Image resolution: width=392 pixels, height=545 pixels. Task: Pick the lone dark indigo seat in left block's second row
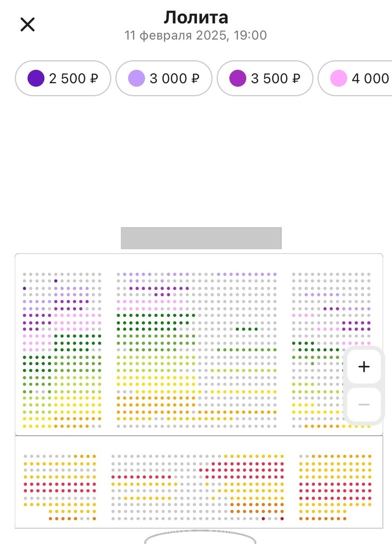(x=55, y=281)
